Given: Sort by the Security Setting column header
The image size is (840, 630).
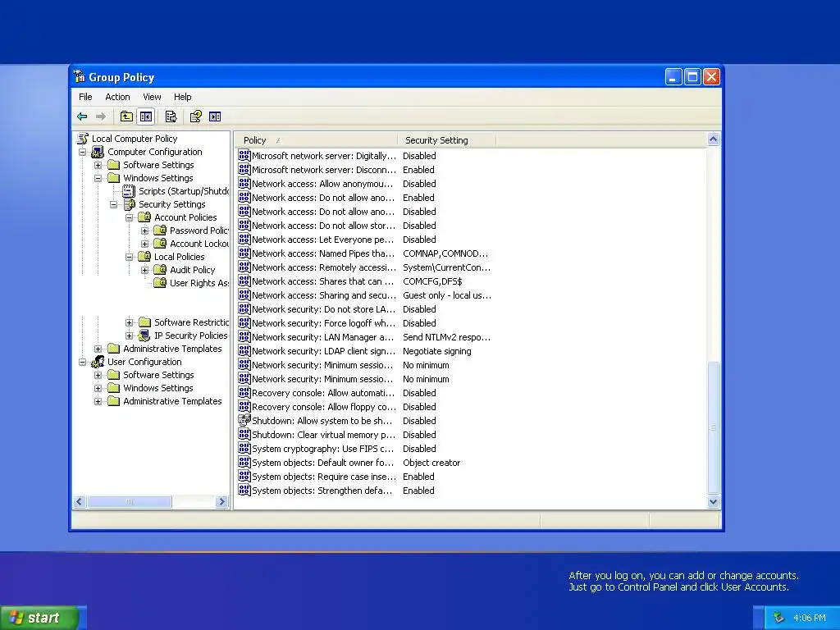Looking at the screenshot, I should [x=447, y=140].
